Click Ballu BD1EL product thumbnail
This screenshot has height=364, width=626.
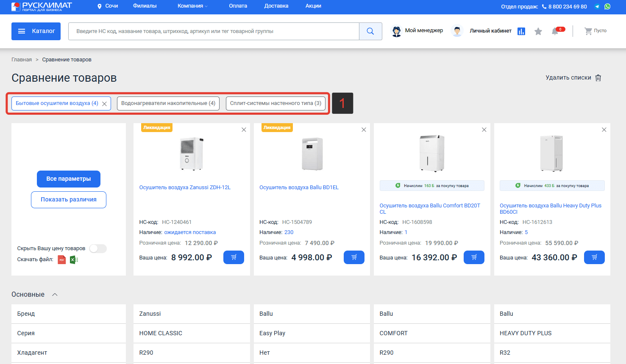pyautogui.click(x=312, y=154)
